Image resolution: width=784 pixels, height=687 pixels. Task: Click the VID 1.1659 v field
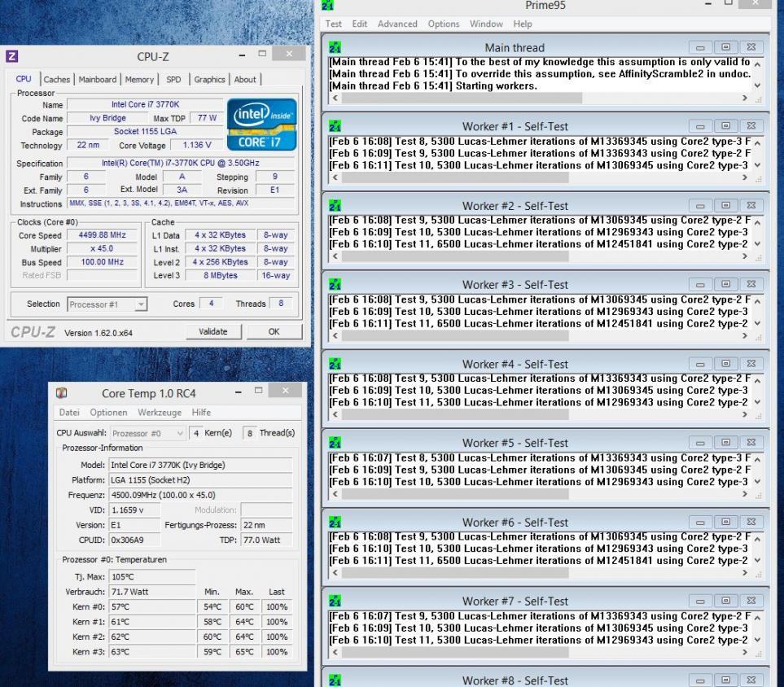pyautogui.click(x=134, y=510)
